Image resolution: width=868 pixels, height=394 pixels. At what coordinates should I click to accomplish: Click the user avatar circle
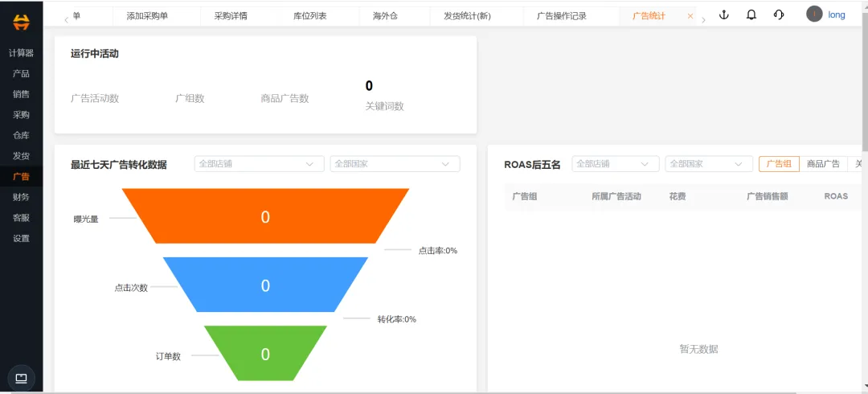click(814, 14)
